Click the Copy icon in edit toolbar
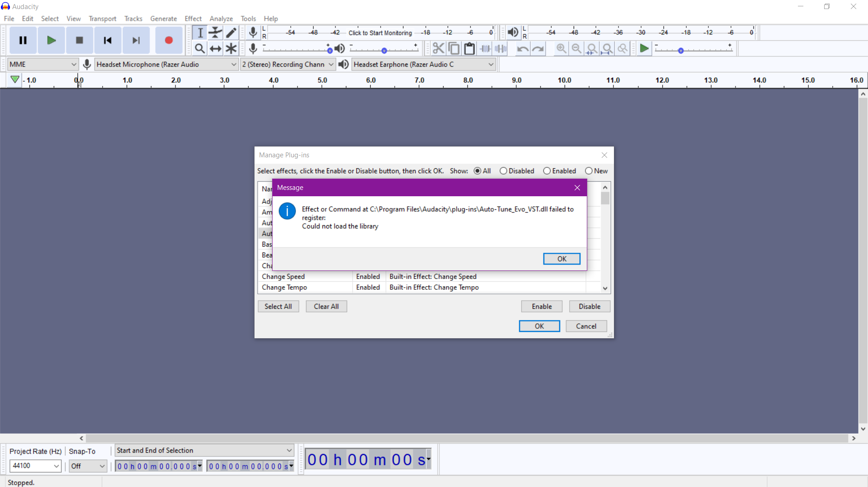Image resolution: width=868 pixels, height=487 pixels. (454, 48)
